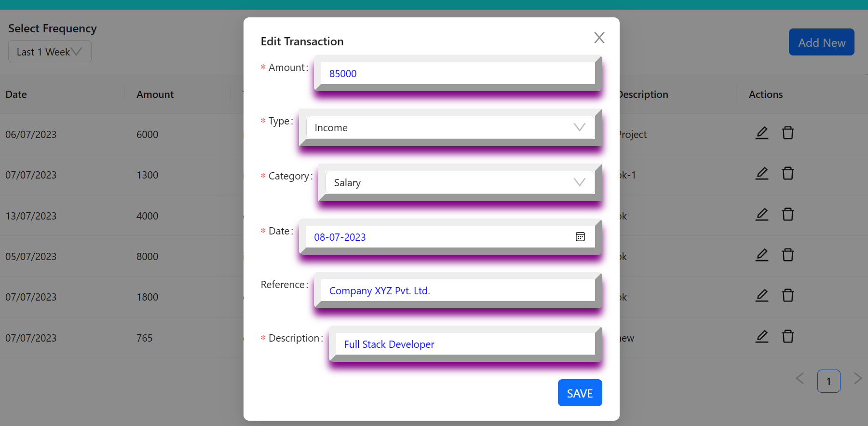Close the Edit Transaction dialog
This screenshot has width=868, height=426.
599,38
